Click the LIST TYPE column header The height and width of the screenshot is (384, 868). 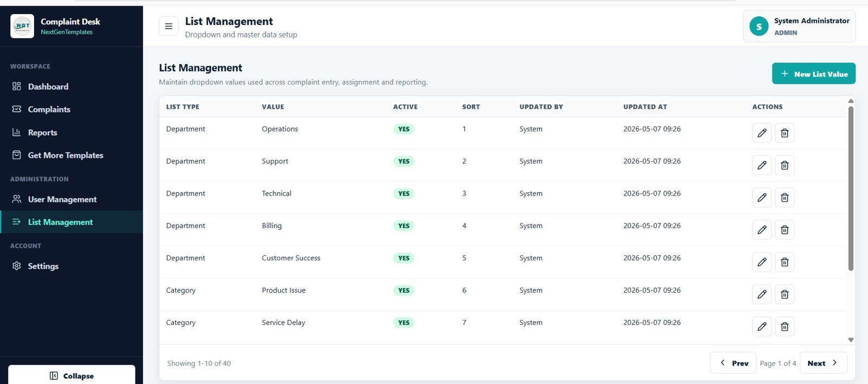[x=183, y=107]
